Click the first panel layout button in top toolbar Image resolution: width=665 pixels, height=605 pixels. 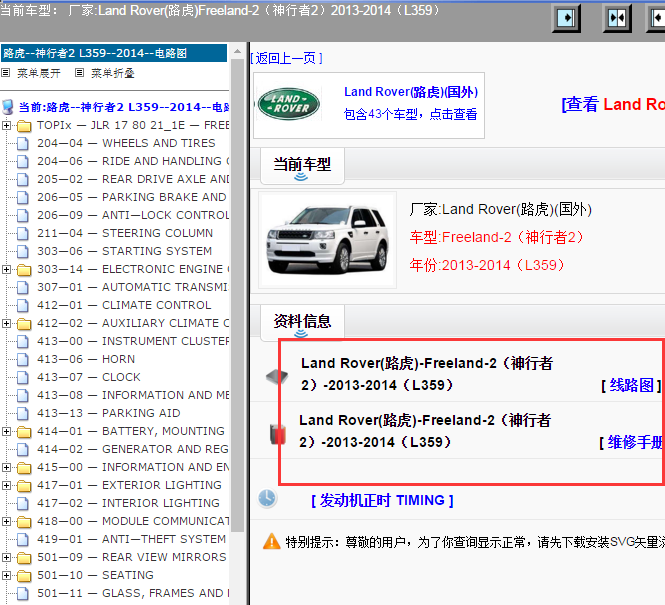click(x=566, y=18)
